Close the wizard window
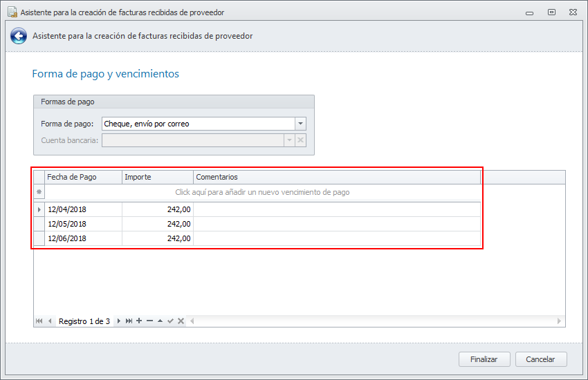The width and height of the screenshot is (588, 380). click(x=573, y=12)
